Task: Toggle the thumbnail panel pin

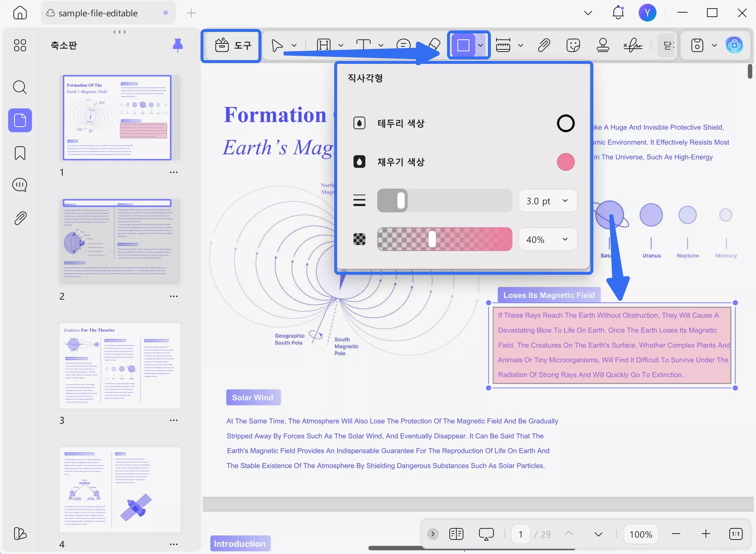Action: point(178,45)
